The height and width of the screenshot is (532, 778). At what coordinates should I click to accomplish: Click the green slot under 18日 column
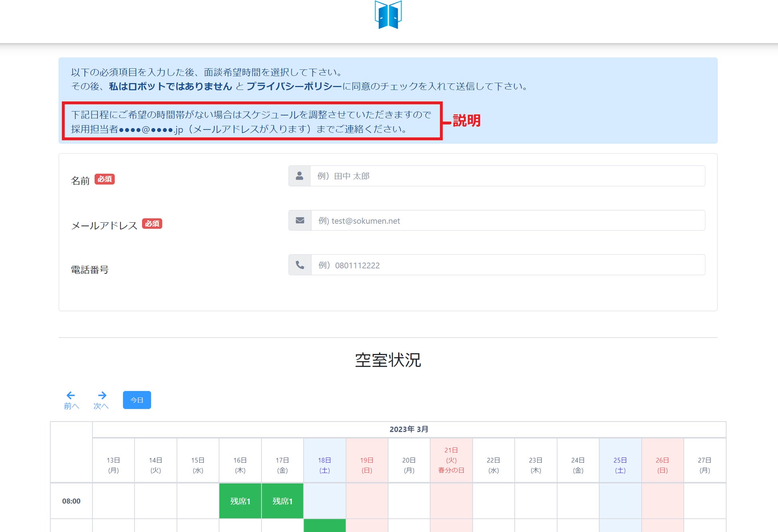pyautogui.click(x=324, y=525)
